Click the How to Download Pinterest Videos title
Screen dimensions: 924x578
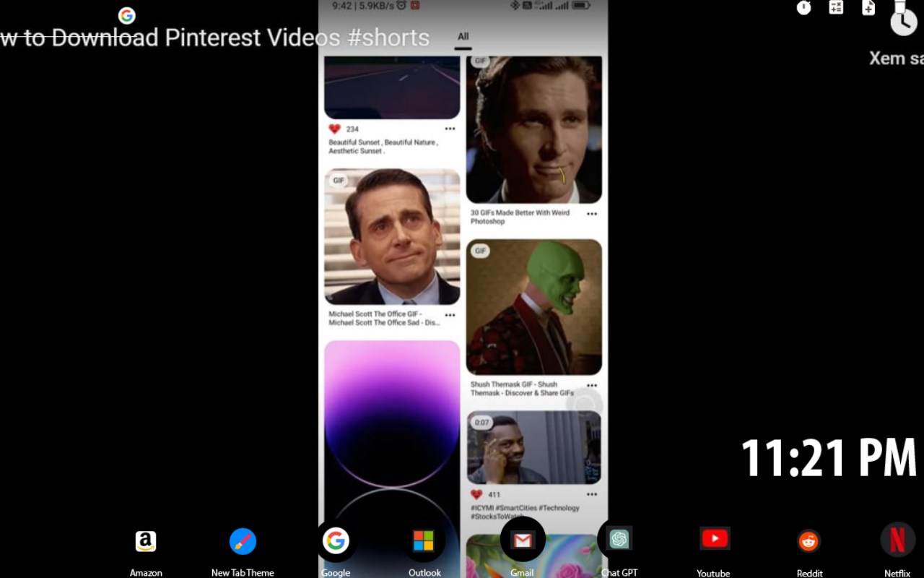point(215,37)
